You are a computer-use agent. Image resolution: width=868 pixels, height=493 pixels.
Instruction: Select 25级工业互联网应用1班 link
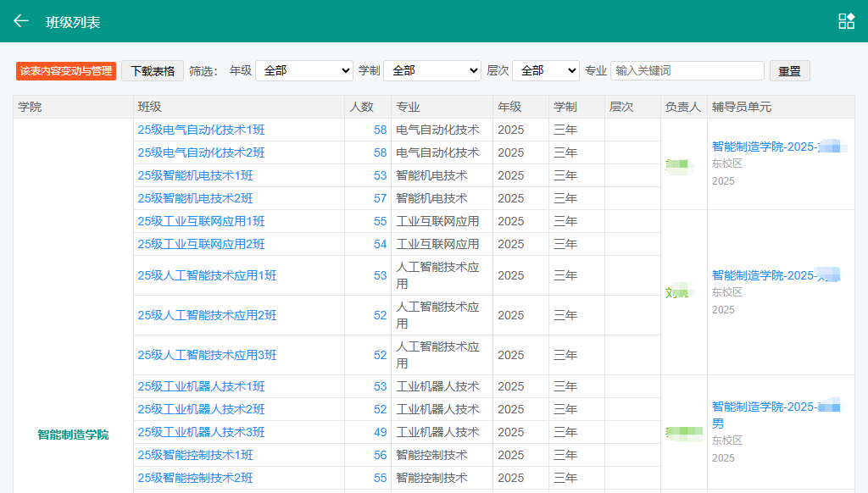pos(201,221)
